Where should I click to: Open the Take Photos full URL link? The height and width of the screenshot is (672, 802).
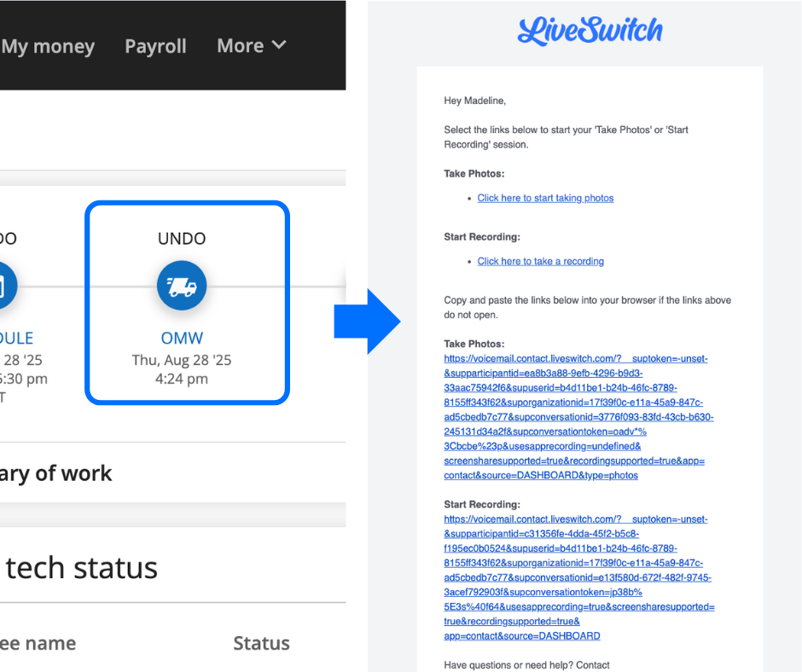pyautogui.click(x=578, y=417)
